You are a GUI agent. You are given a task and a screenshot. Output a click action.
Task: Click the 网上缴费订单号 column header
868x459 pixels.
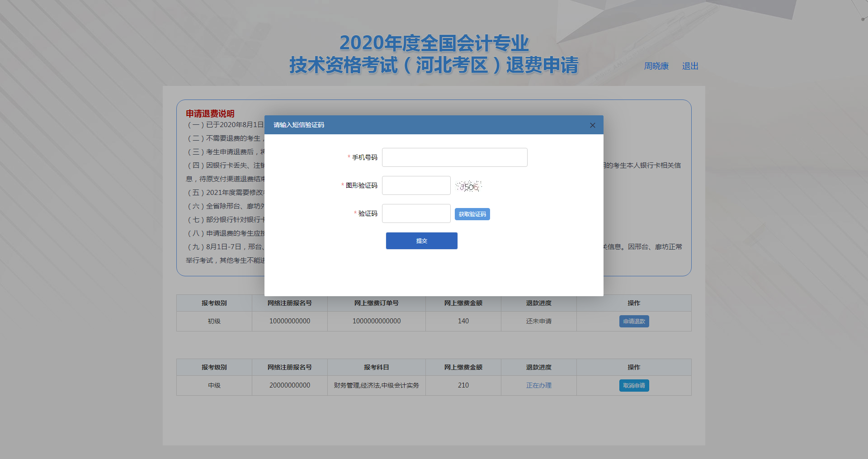click(377, 303)
